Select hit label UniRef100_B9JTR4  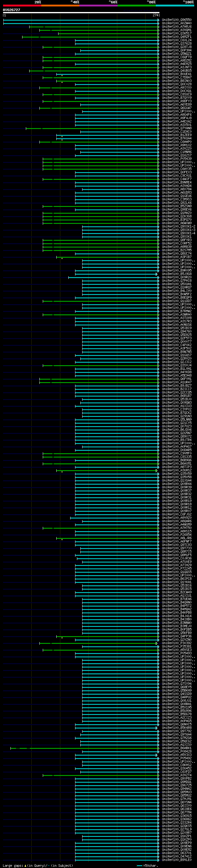pyautogui.click(x=176, y=440)
